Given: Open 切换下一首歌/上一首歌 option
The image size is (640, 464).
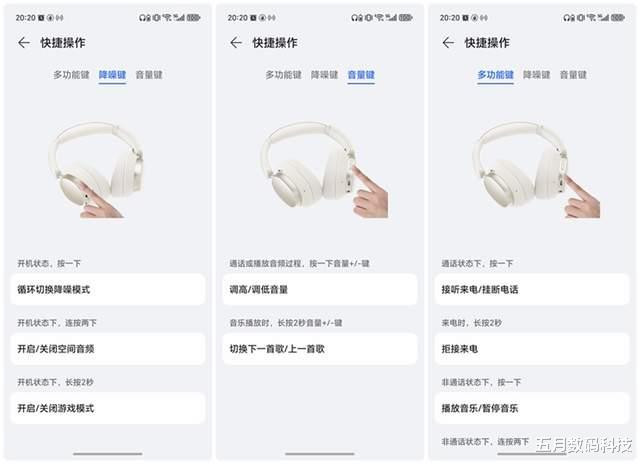Looking at the screenshot, I should 320,349.
